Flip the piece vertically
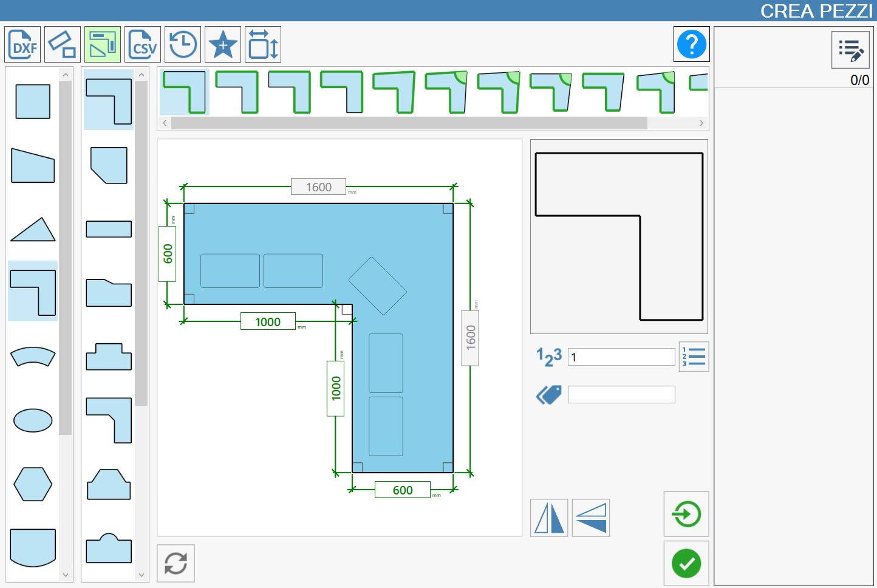The height and width of the screenshot is (588, 877). (x=591, y=518)
